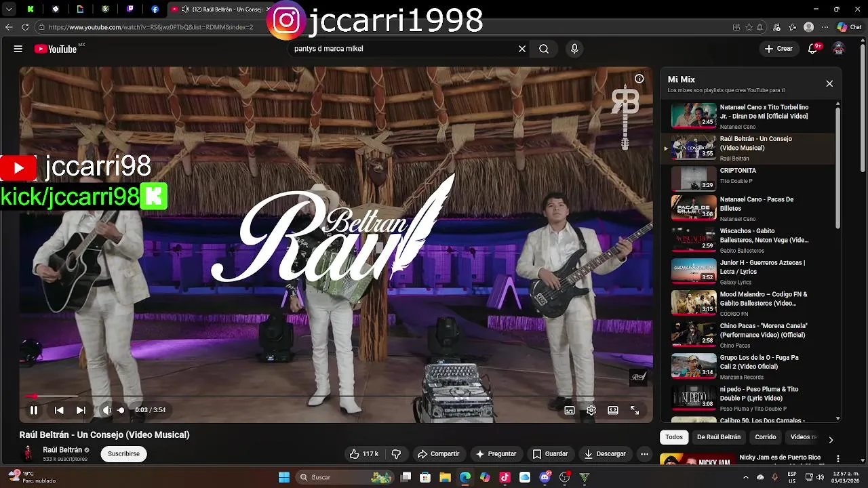
Task: Open more actions three-dot menu
Action: pyautogui.click(x=645, y=454)
